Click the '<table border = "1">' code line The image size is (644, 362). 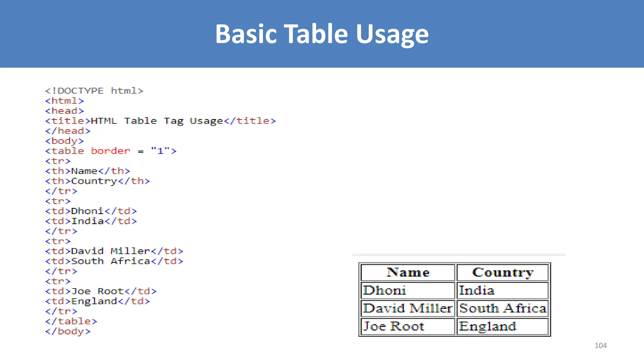coord(111,151)
